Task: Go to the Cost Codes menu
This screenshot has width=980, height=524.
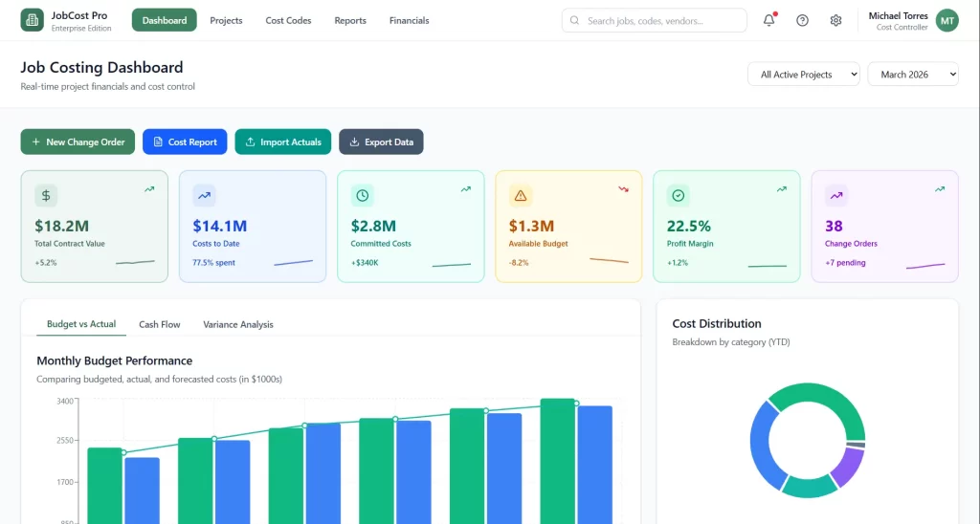Action: pyautogui.click(x=288, y=20)
